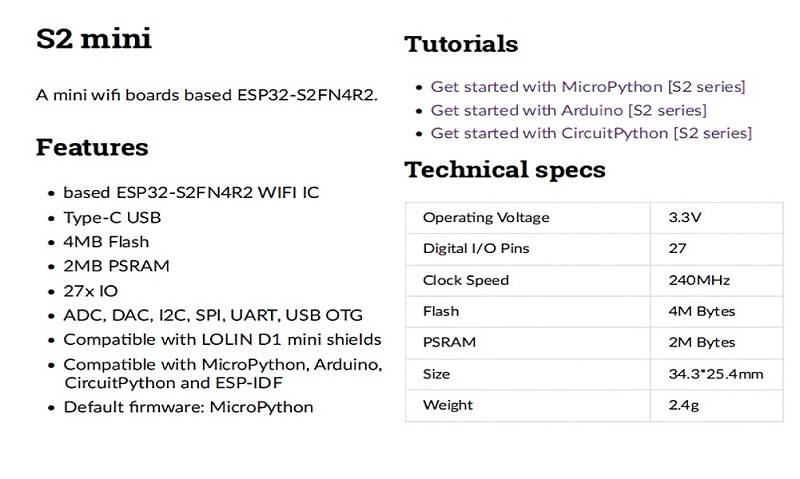Click the 3.3V value cell
This screenshot has height=479, width=800.
point(685,218)
